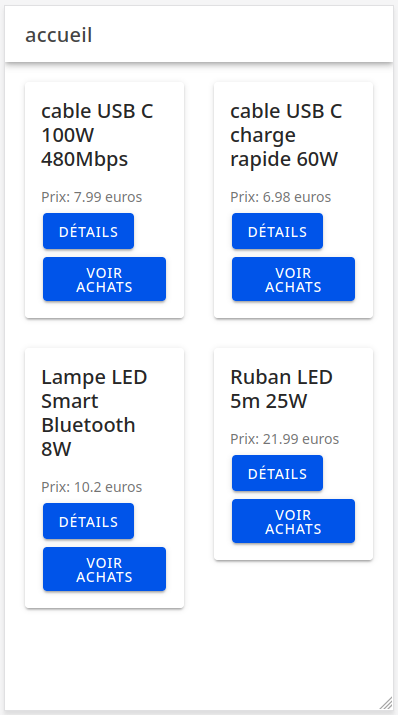
Task: Click the cable USB C 100W 480Mbps title
Action: pos(98,135)
